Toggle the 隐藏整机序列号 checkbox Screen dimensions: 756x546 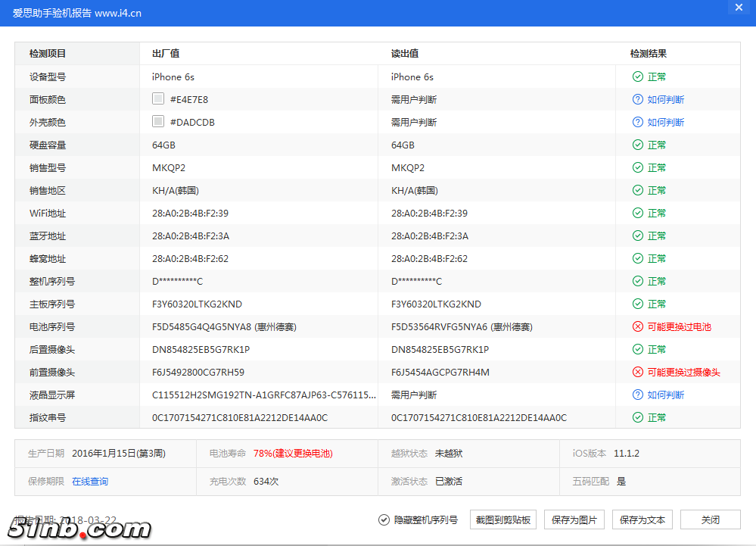(384, 519)
